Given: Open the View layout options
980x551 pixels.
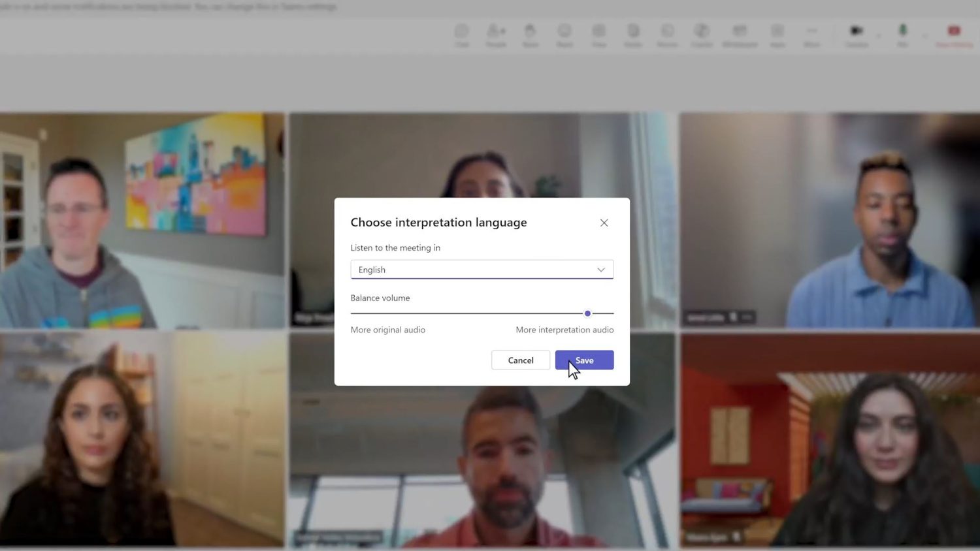Looking at the screenshot, I should (598, 34).
